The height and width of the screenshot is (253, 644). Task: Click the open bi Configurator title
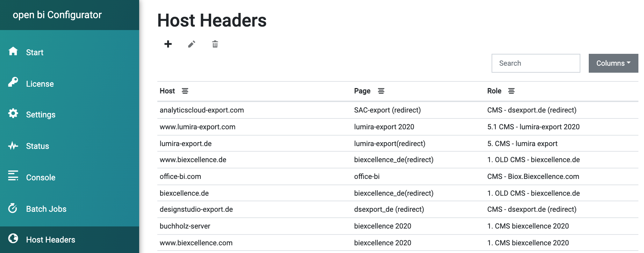pyautogui.click(x=57, y=15)
